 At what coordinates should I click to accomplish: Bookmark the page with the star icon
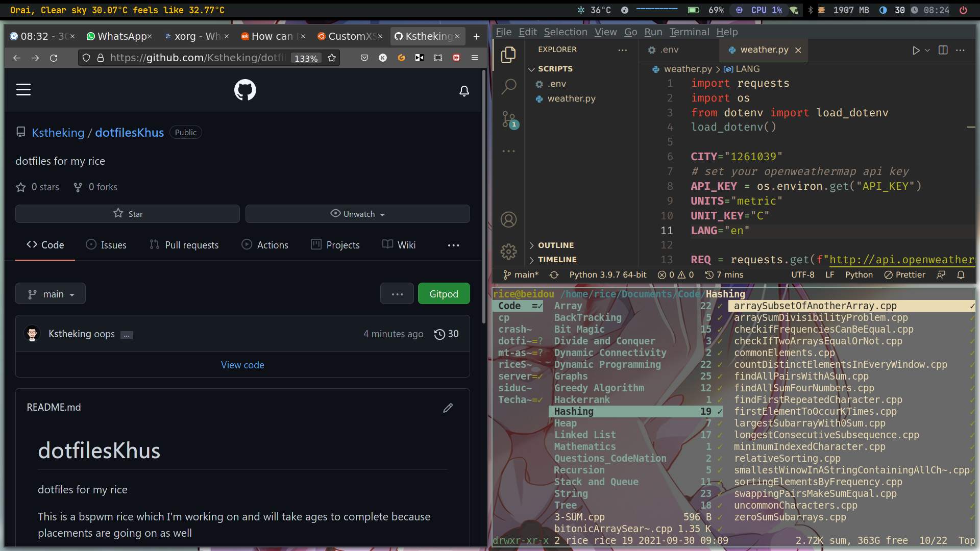[x=332, y=58]
